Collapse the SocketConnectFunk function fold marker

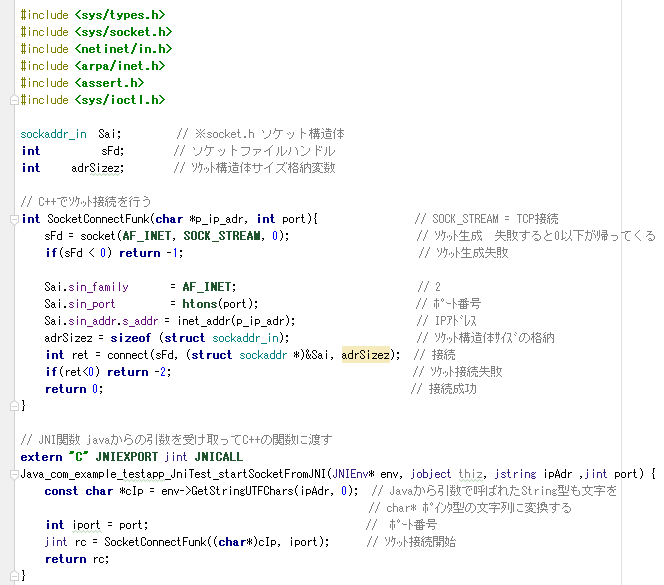pos(12,219)
